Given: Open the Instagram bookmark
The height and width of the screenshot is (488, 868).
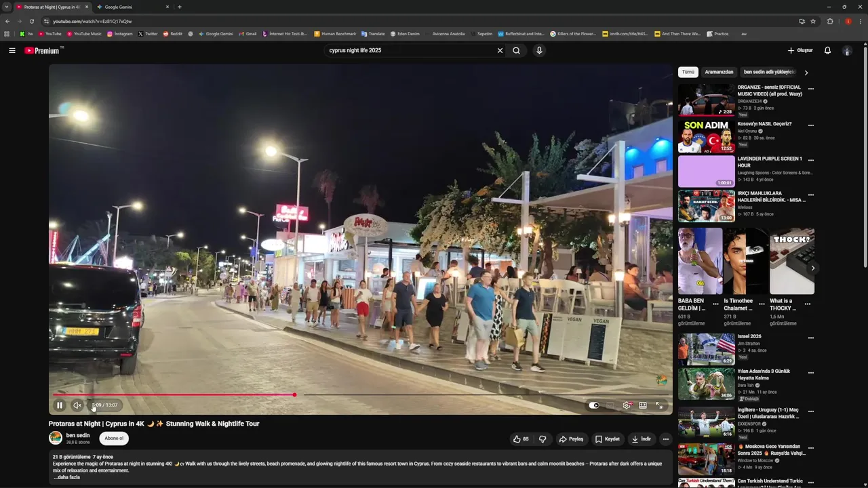Looking at the screenshot, I should click(x=120, y=33).
